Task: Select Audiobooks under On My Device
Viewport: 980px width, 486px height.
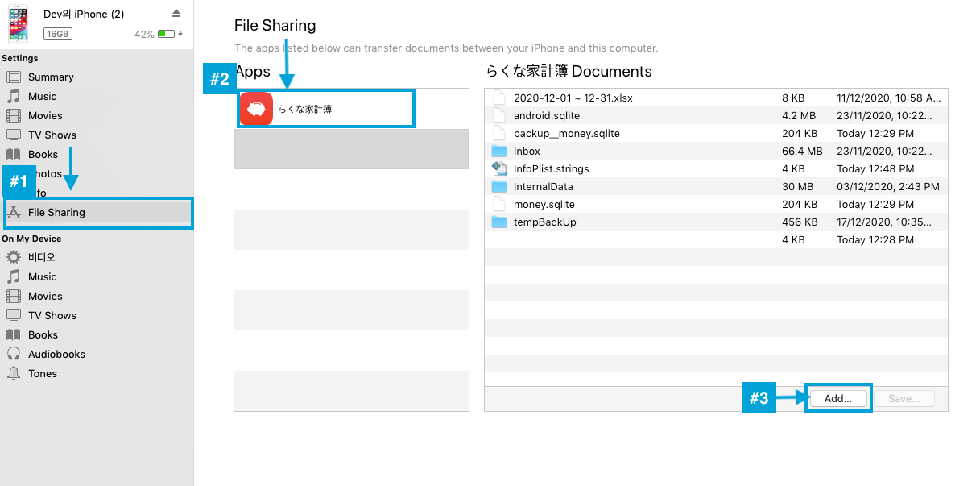Action: pos(56,355)
